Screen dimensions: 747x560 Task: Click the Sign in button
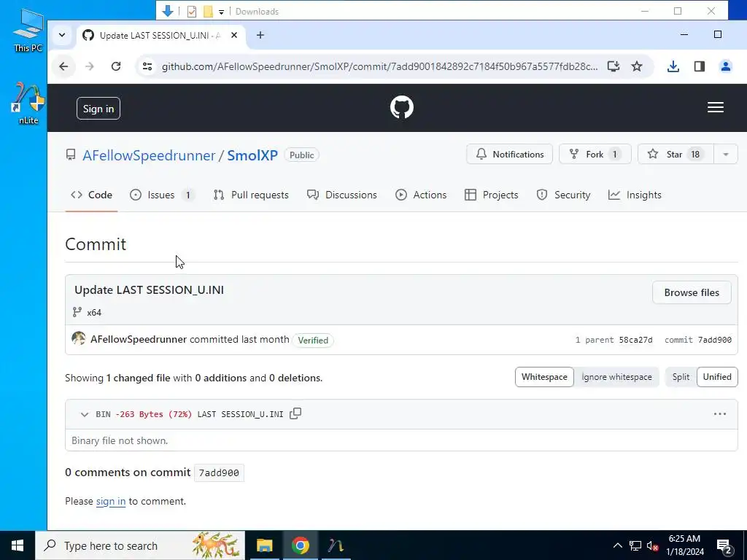coord(98,109)
